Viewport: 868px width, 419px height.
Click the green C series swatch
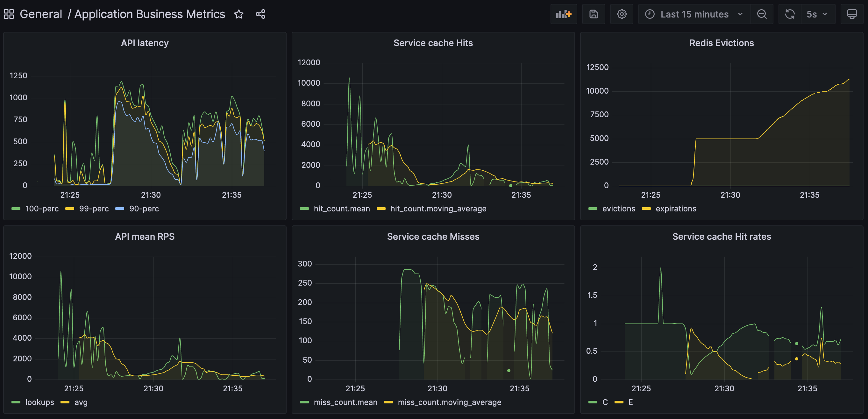pyautogui.click(x=593, y=402)
